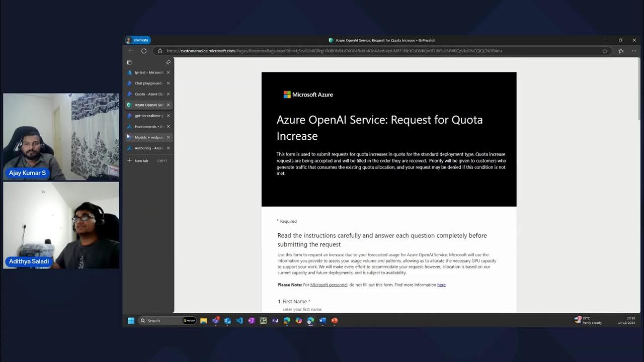
Task: Open the taskbar clock and date
Action: click(626, 320)
